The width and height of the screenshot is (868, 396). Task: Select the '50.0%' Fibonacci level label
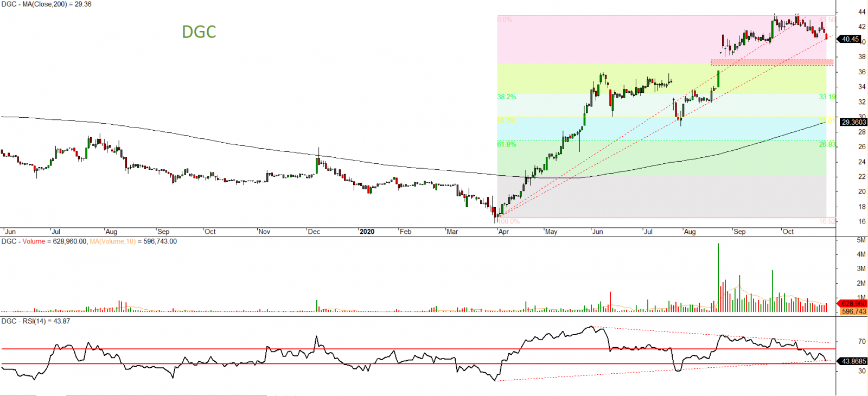507,121
